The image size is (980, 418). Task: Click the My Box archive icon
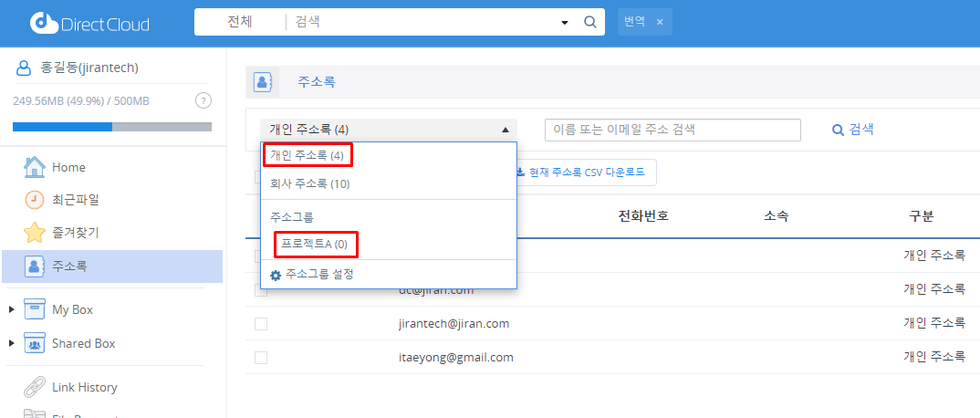tap(35, 308)
